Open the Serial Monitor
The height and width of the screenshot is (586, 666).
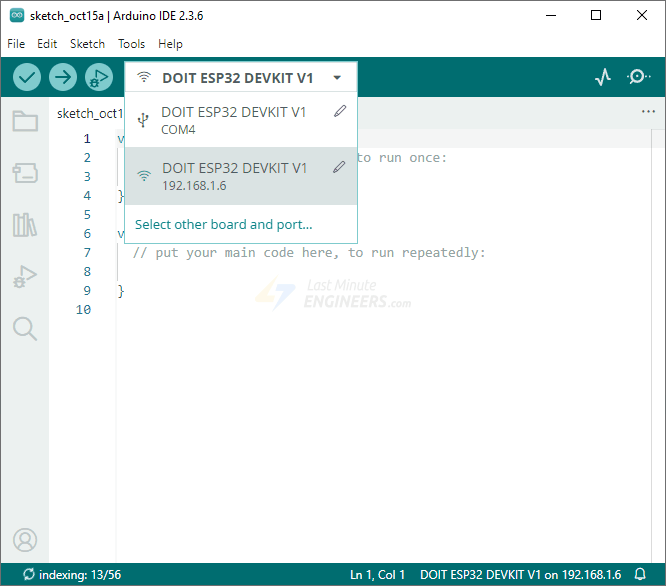point(638,77)
